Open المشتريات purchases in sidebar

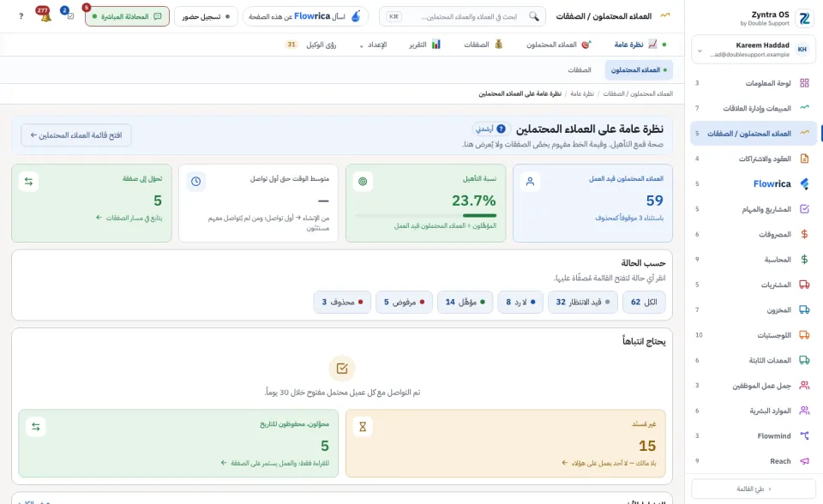[754, 285]
